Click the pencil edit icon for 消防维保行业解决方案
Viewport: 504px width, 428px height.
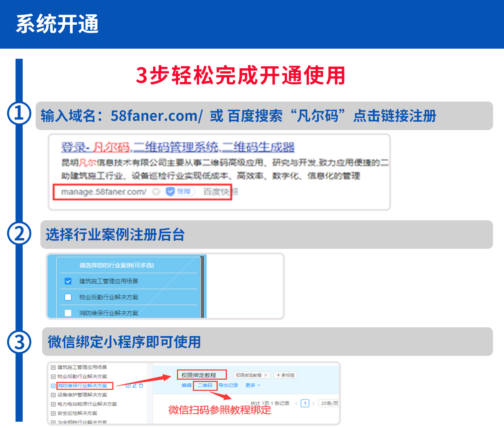(x=134, y=386)
